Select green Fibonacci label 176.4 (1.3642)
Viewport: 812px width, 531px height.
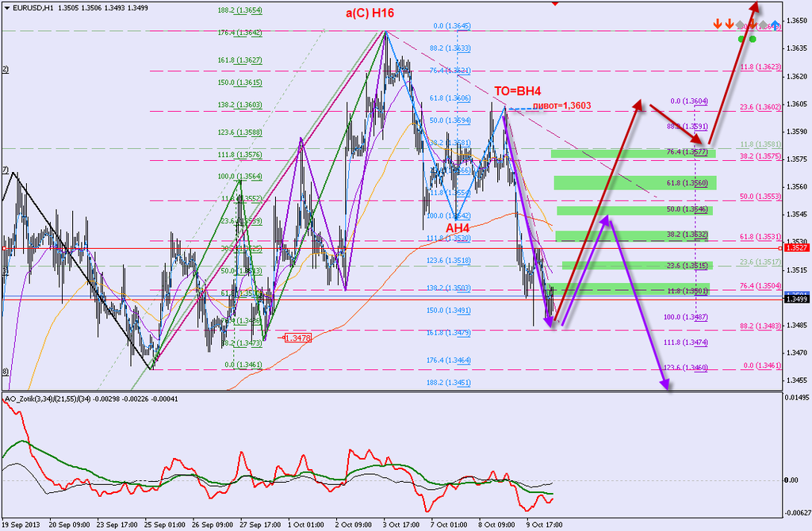(x=239, y=32)
